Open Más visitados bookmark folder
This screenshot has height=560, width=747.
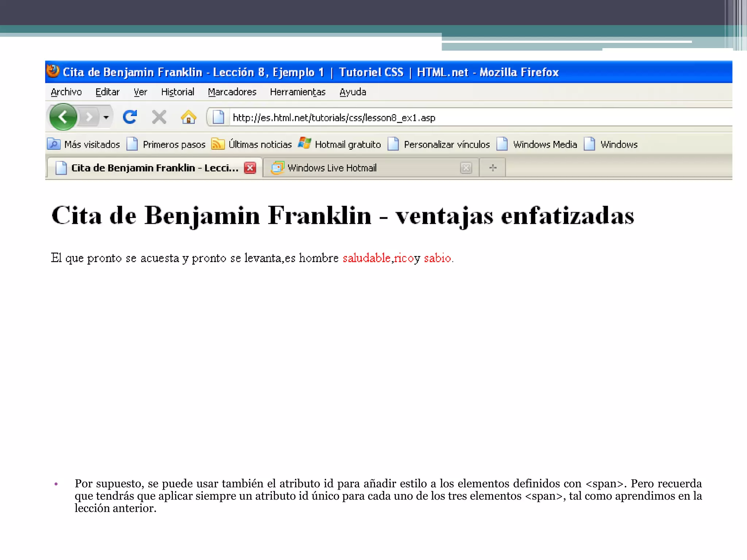[x=84, y=144]
